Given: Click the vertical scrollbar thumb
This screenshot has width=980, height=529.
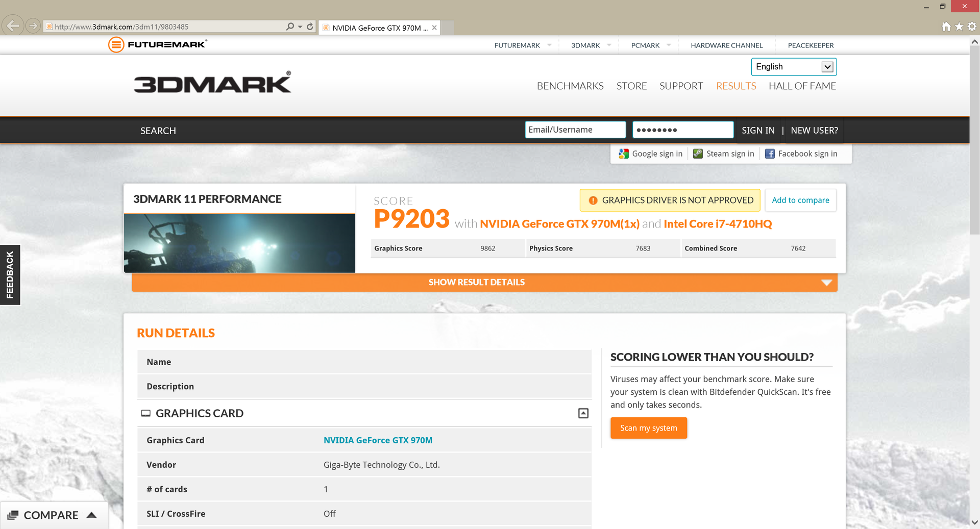Looking at the screenshot, I should point(974,141).
